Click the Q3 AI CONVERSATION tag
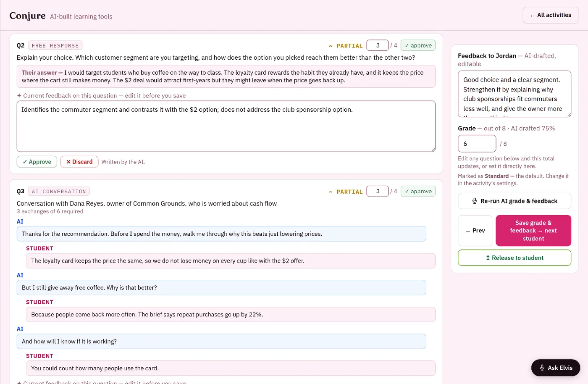Viewport: 588px width, 384px height. tap(59, 191)
